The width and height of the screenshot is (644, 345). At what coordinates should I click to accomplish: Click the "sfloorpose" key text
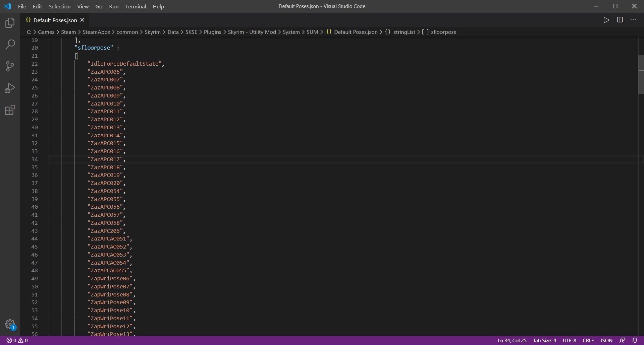click(94, 48)
